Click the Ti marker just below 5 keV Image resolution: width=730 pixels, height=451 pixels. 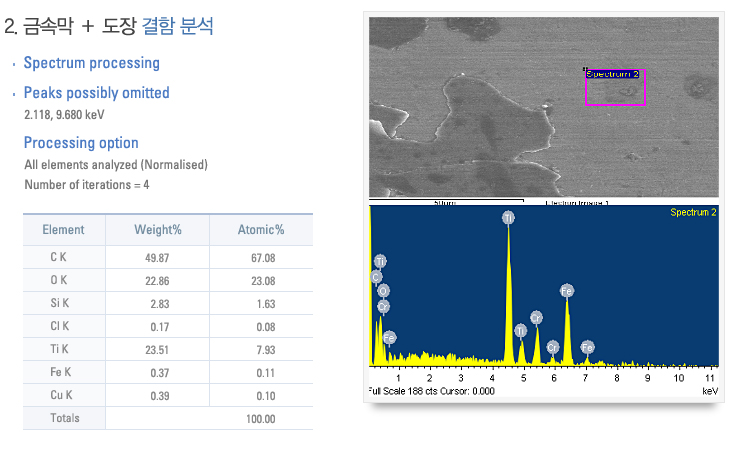(x=520, y=330)
